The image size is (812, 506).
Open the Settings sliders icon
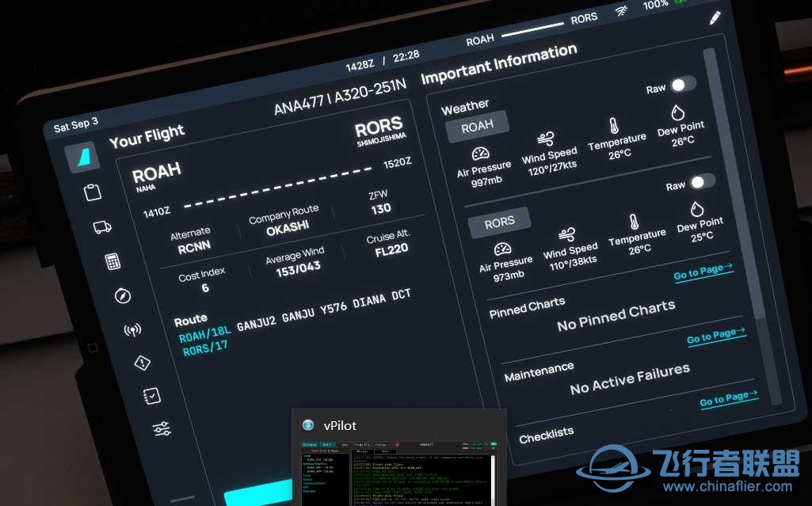[x=162, y=429]
